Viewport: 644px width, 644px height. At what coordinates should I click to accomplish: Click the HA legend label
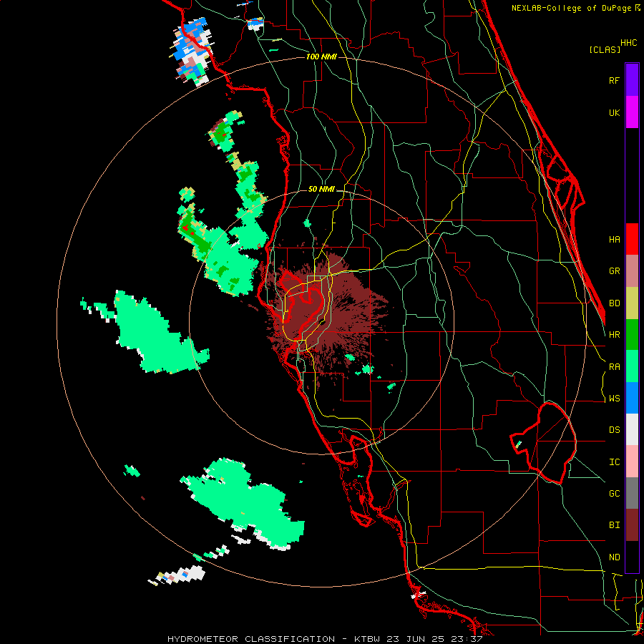pyautogui.click(x=614, y=240)
